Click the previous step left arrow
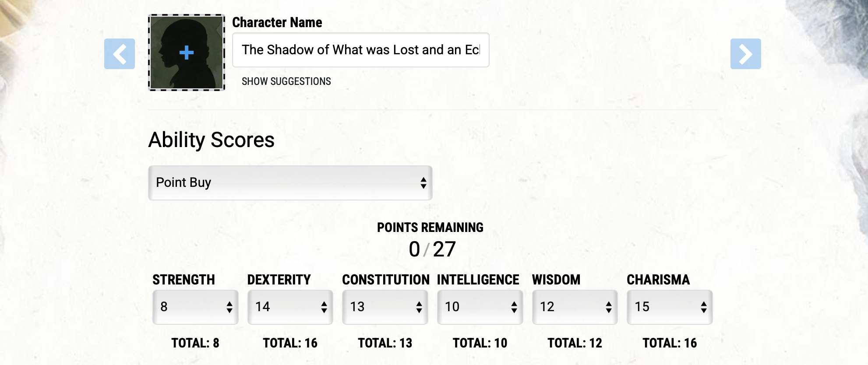 (120, 54)
